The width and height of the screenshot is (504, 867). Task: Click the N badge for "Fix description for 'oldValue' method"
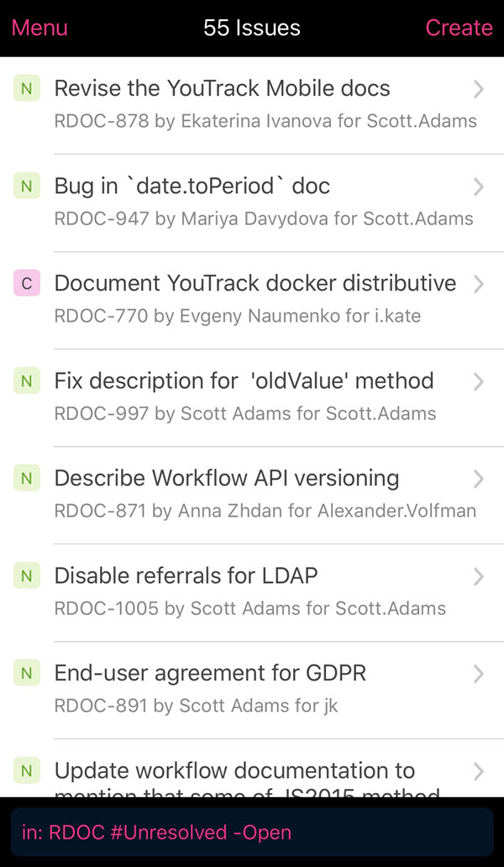(x=26, y=381)
